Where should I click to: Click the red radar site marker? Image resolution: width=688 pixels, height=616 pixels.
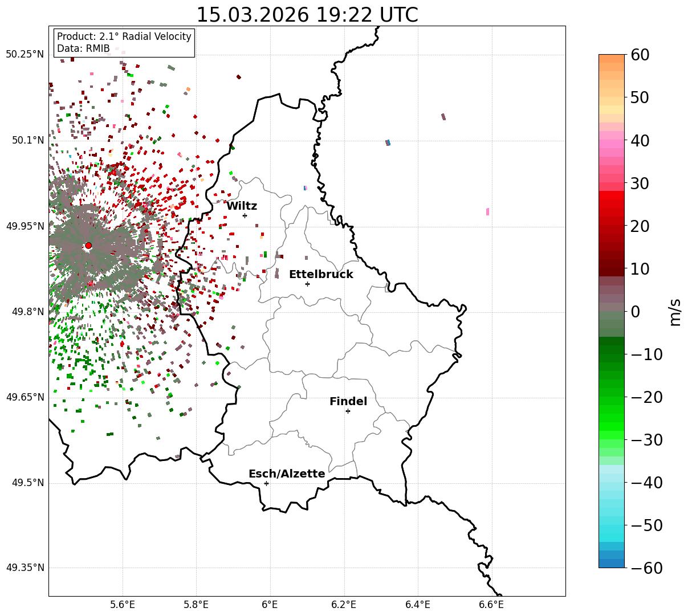[x=88, y=246]
